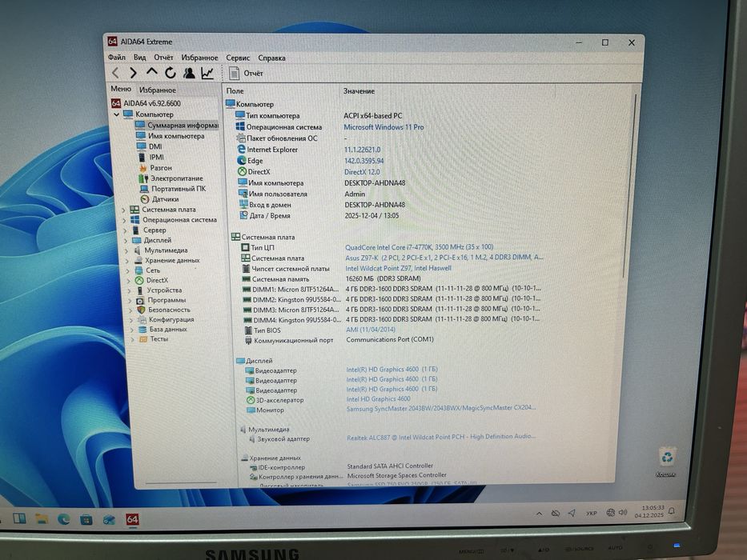Screen dimensions: 747x560
Task: Open the Recycle Bin desktop icon
Action: (x=666, y=462)
